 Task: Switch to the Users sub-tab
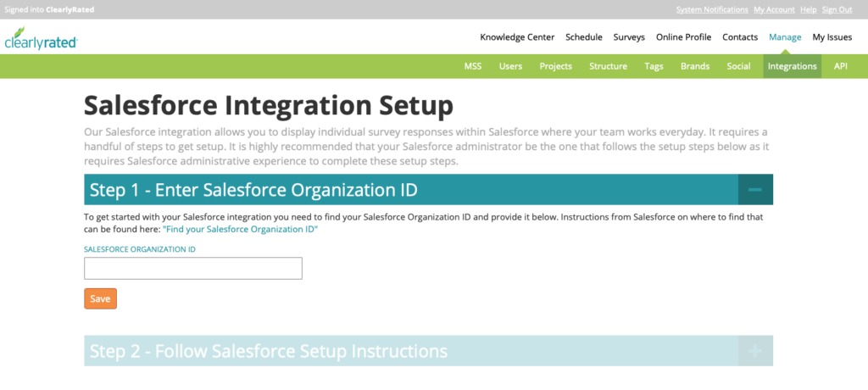(510, 66)
